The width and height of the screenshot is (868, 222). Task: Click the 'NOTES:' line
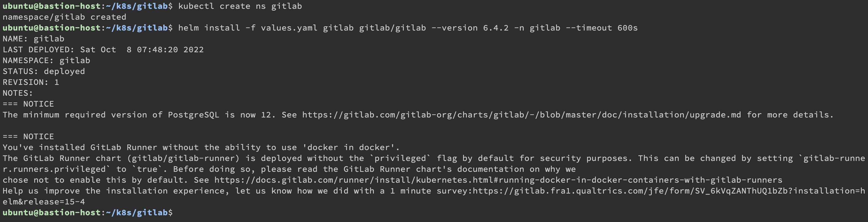click(x=18, y=93)
